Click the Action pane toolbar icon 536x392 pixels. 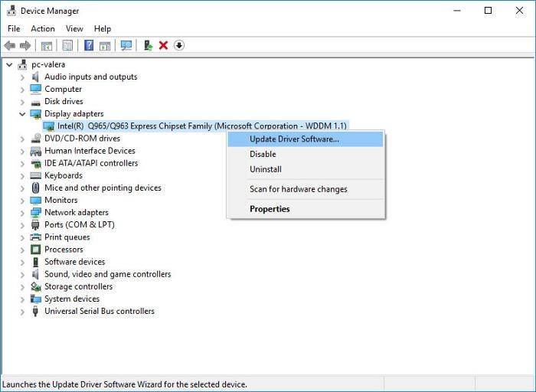click(x=105, y=45)
